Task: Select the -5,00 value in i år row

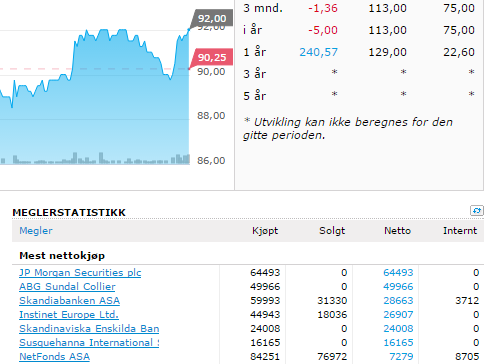Action: click(x=323, y=30)
